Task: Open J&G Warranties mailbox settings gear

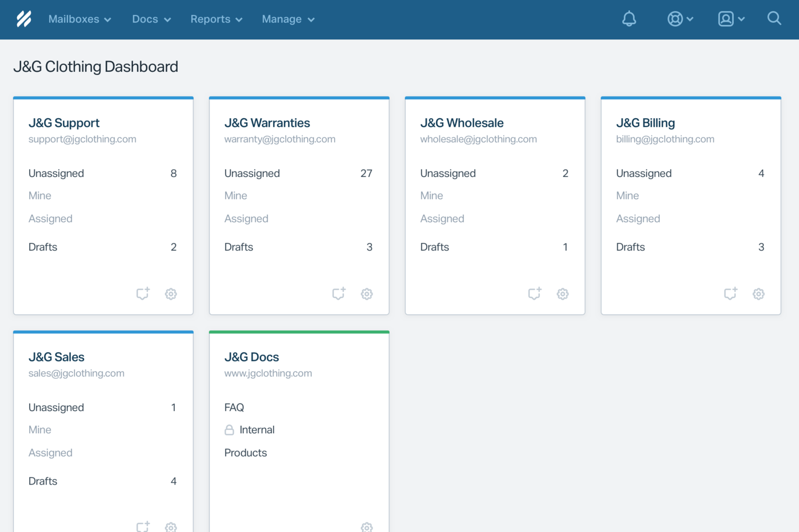Action: tap(367, 294)
